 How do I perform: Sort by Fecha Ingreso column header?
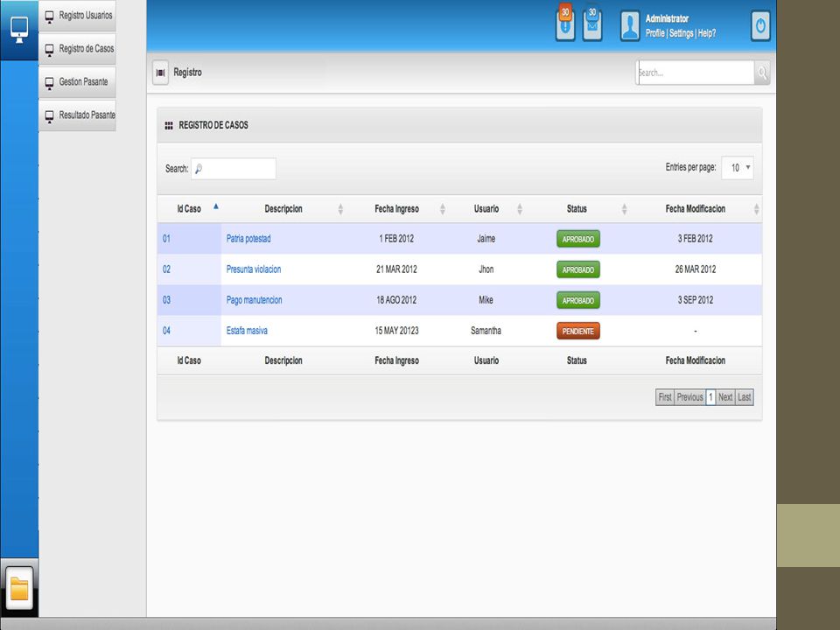(x=396, y=209)
